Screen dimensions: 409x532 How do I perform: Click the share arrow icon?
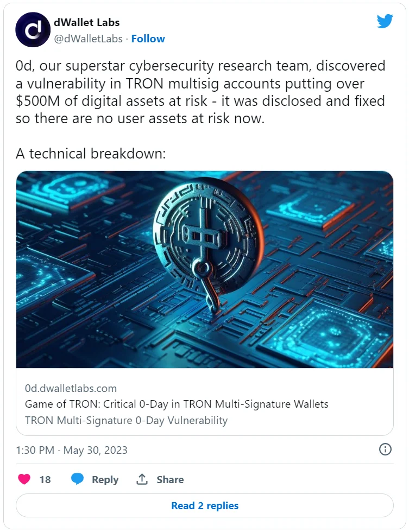coord(142,479)
